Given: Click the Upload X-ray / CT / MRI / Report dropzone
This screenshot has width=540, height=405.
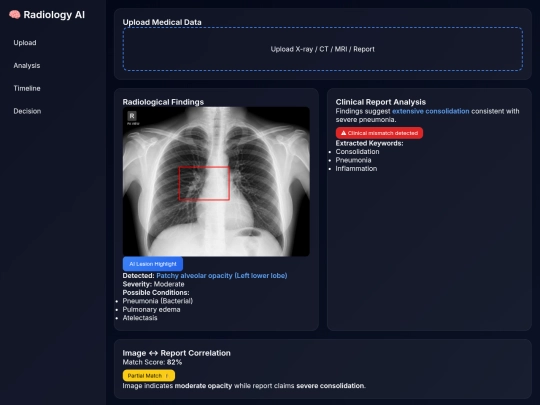Looking at the screenshot, I should [323, 49].
